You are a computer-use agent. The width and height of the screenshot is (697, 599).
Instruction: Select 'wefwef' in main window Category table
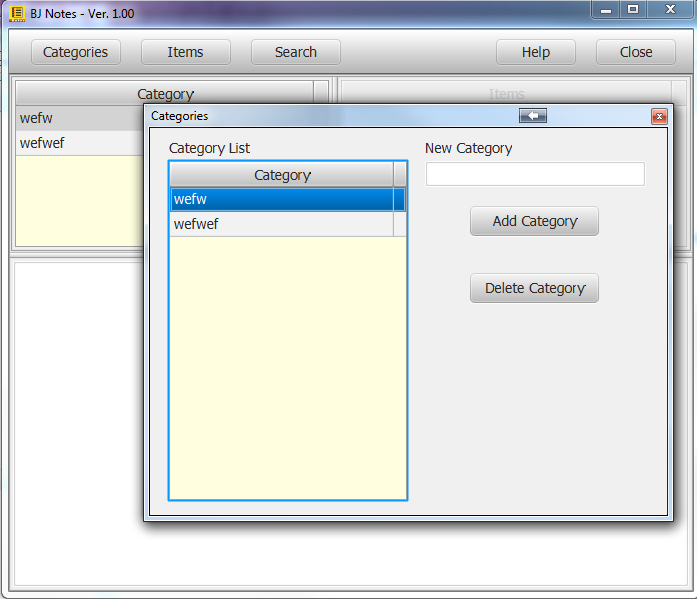tap(80, 143)
